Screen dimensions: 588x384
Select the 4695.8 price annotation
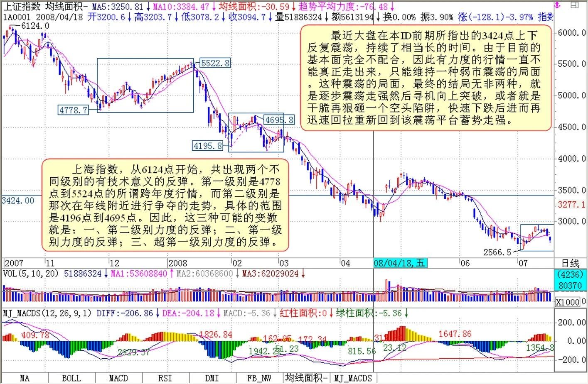279,120
